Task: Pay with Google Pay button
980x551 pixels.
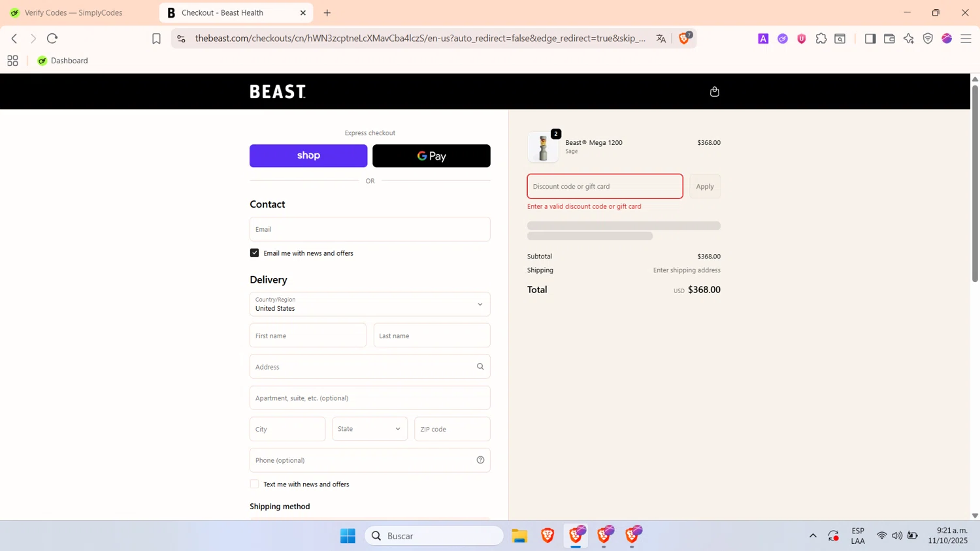Action: tap(431, 156)
